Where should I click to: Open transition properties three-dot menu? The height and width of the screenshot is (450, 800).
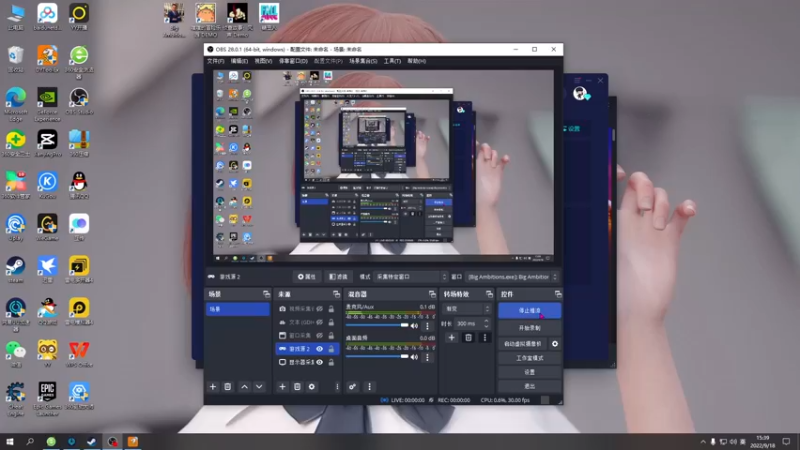485,337
